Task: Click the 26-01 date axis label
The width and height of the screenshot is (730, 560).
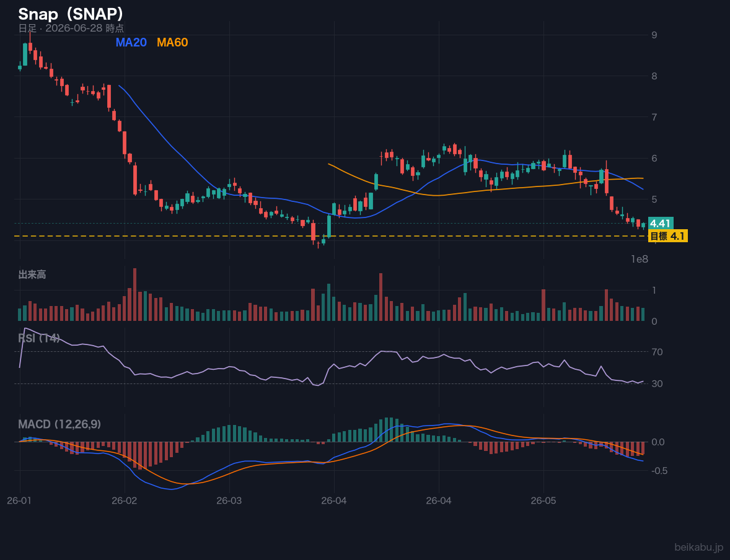Action: pyautogui.click(x=20, y=501)
